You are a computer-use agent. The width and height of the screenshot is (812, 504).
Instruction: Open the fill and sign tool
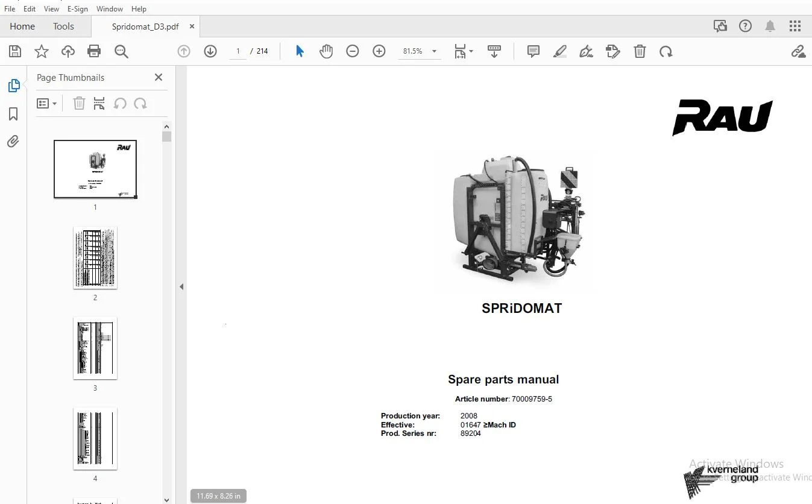click(586, 51)
